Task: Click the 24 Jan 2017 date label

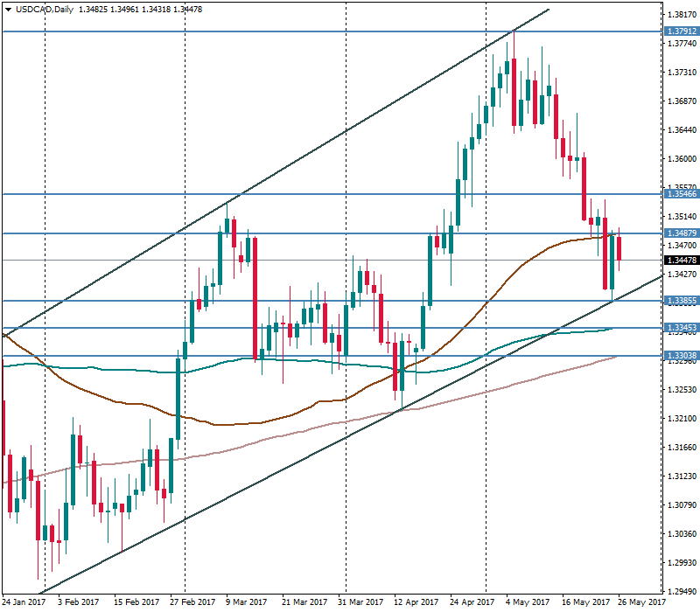Action: (x=24, y=602)
